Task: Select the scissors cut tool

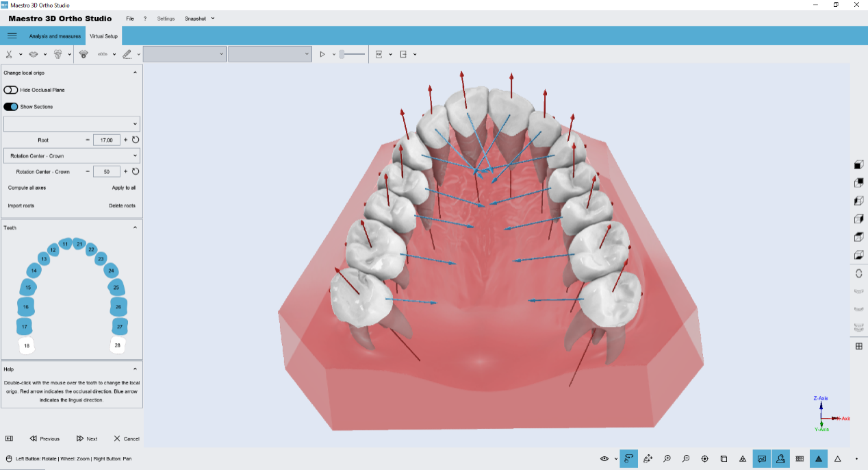Action: point(9,54)
